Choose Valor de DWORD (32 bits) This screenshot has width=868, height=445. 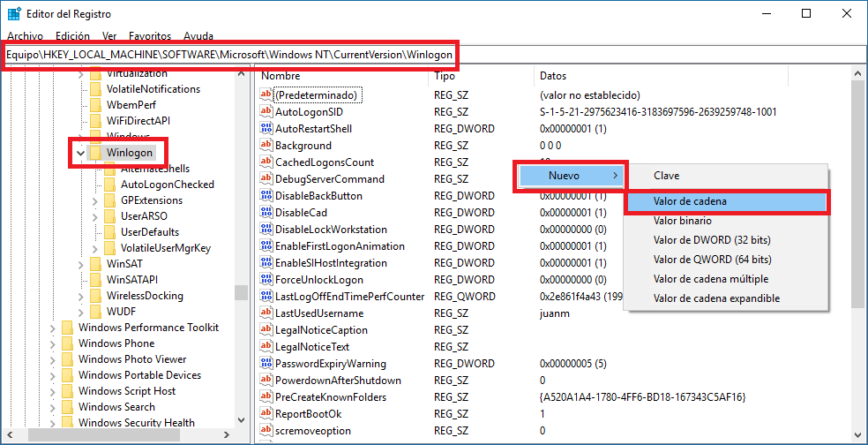click(726, 240)
